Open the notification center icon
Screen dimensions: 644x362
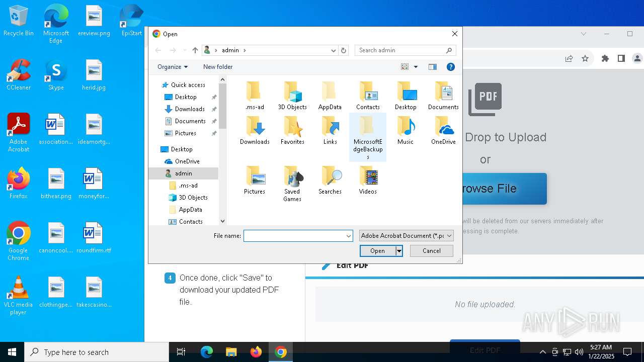(x=627, y=352)
